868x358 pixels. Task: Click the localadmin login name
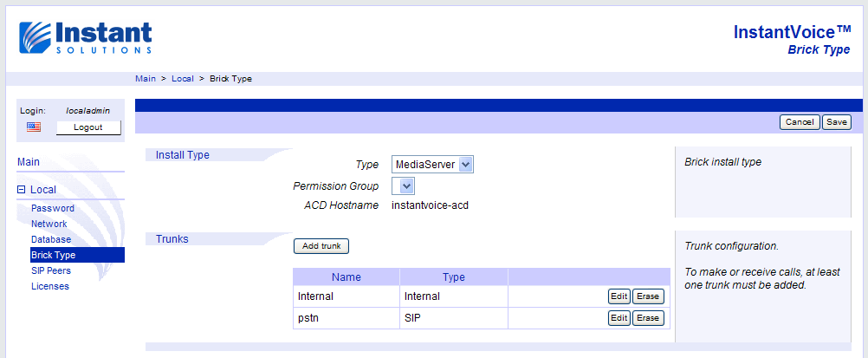(x=88, y=111)
